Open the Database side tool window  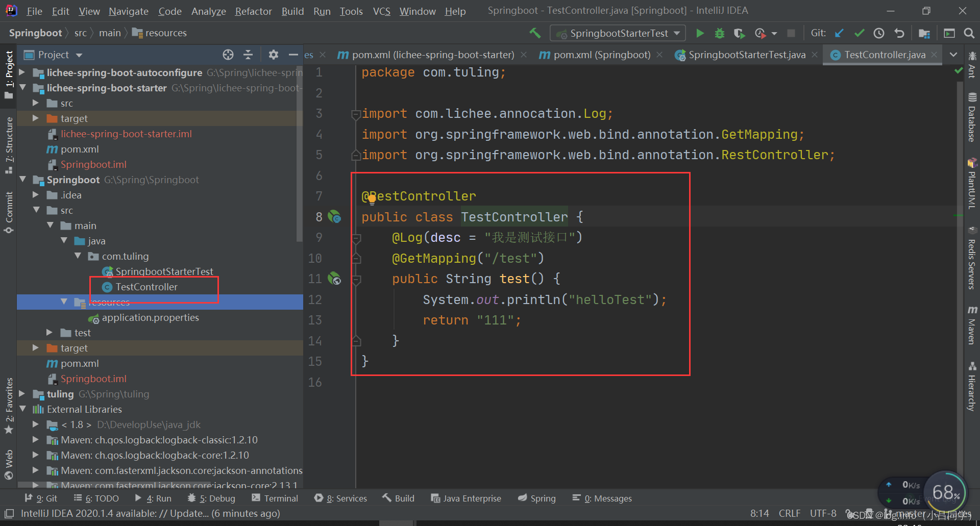click(972, 118)
